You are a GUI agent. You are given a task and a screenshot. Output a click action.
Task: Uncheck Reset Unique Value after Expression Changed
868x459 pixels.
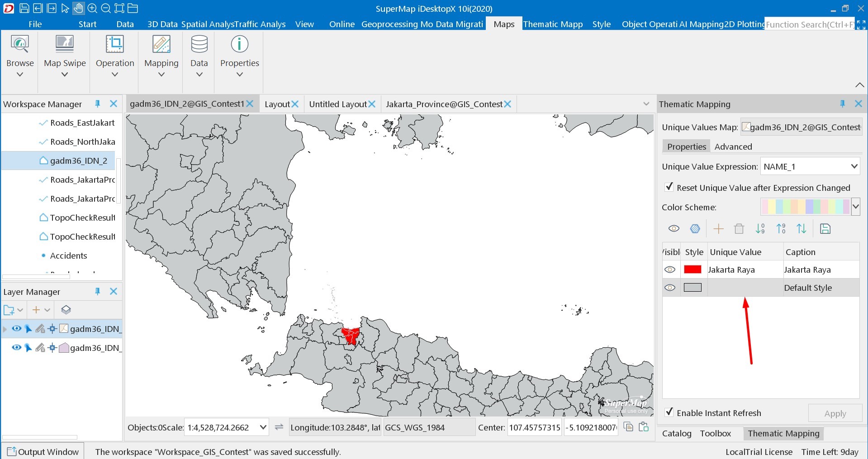coord(669,187)
